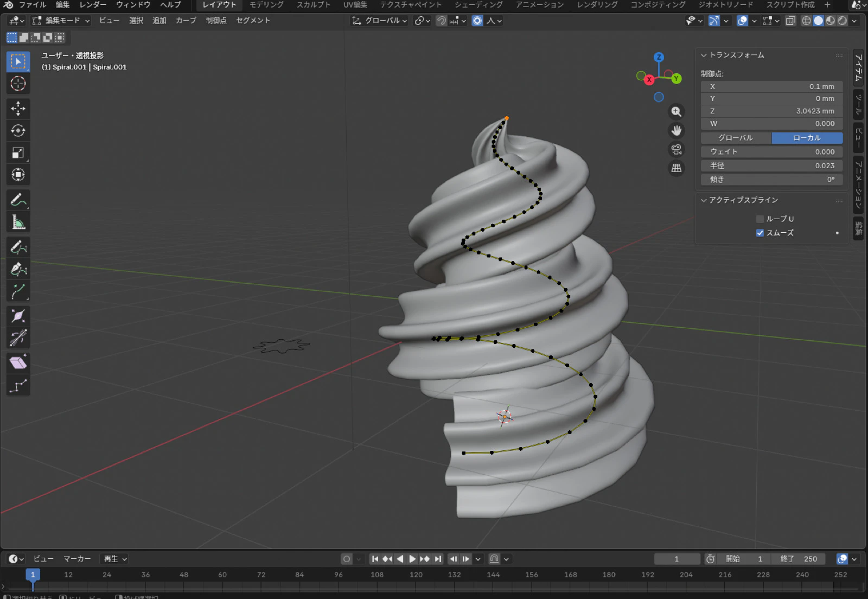Toggle camera view icon in viewport
Image resolution: width=868 pixels, height=599 pixels.
(x=676, y=149)
